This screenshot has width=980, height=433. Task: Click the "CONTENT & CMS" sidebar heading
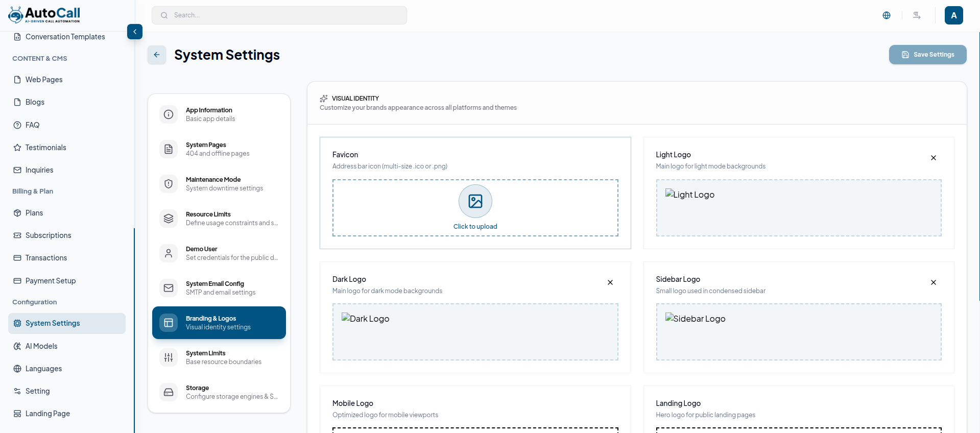coord(40,59)
